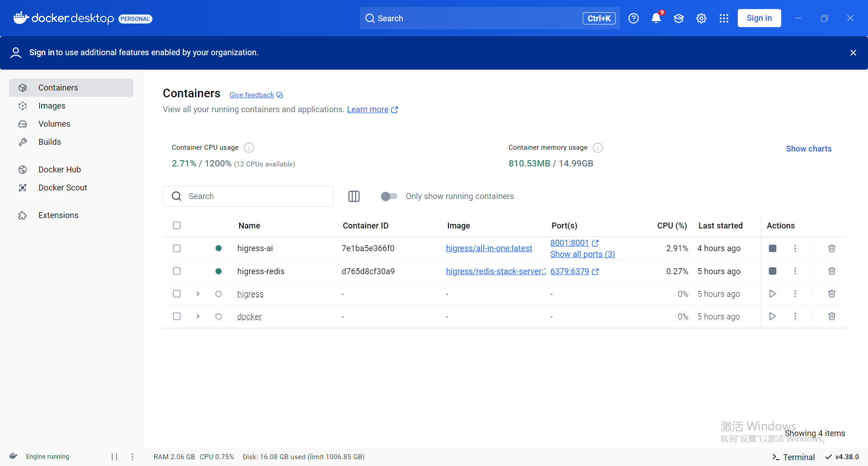Viewport: 868px width, 466px height.
Task: Click memory usage info icon
Action: (598, 147)
